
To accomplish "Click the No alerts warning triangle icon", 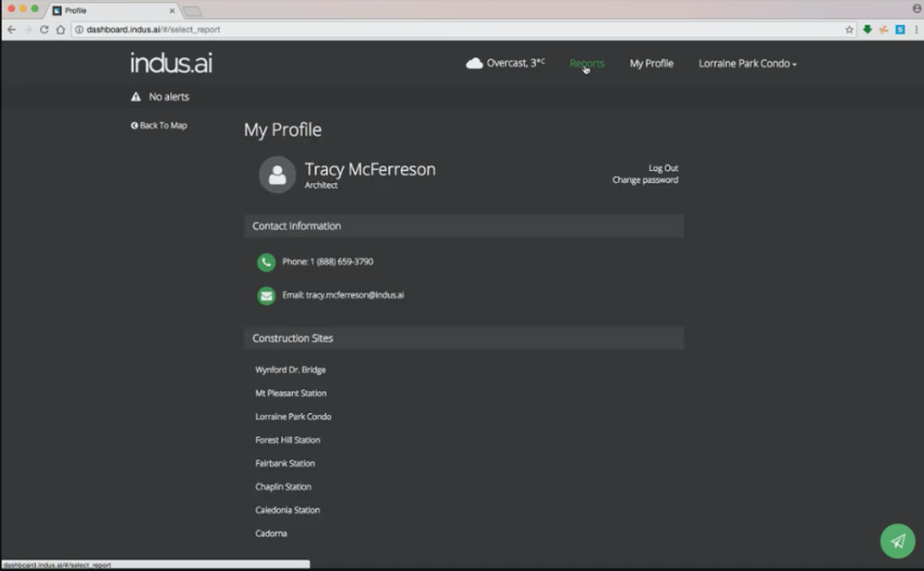I will pyautogui.click(x=137, y=96).
